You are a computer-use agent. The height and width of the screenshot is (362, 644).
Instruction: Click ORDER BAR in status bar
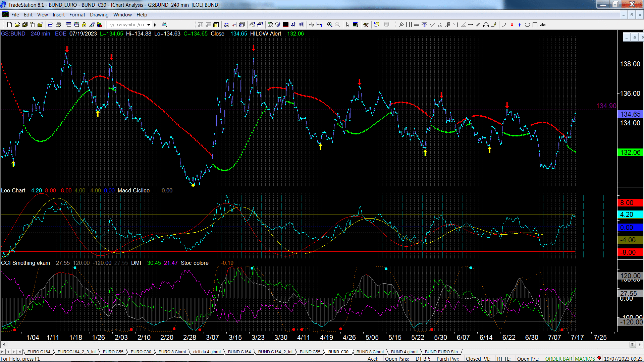tap(559, 359)
